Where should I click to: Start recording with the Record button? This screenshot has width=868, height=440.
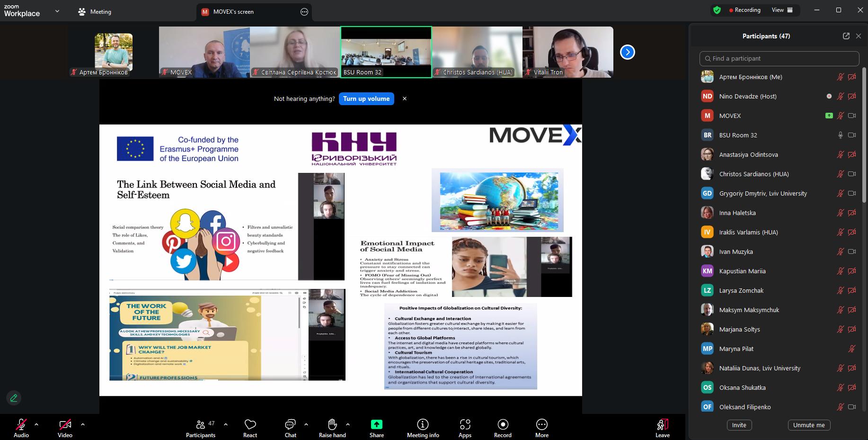pyautogui.click(x=503, y=424)
